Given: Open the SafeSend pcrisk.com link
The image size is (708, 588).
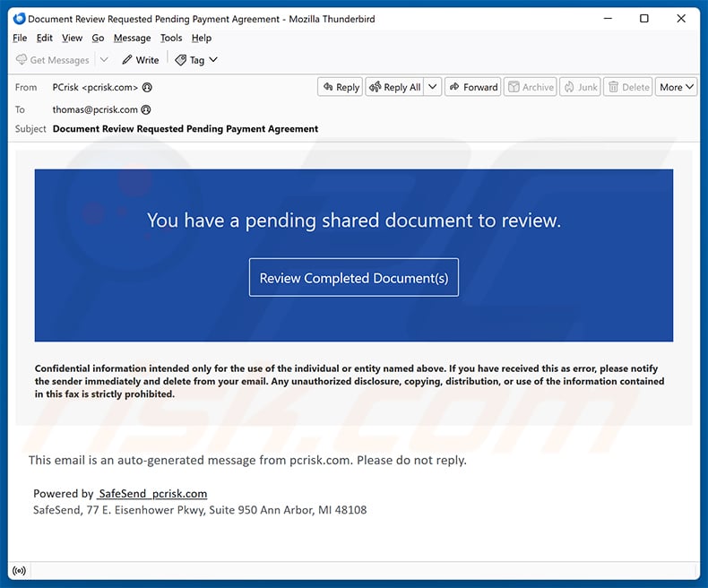Looking at the screenshot, I should click(151, 494).
